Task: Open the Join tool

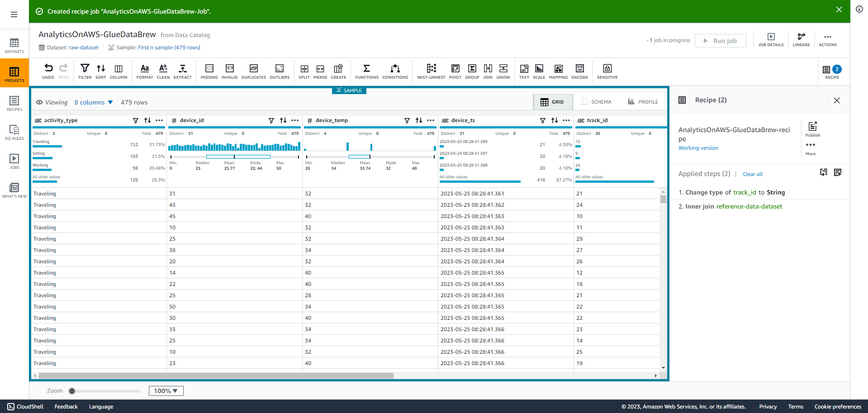Action: (x=488, y=71)
